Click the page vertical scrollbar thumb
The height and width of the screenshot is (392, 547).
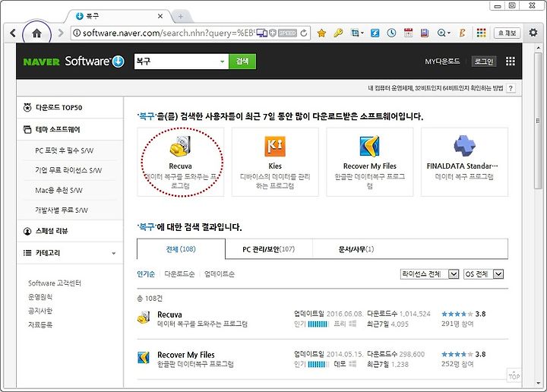pyautogui.click(x=538, y=120)
